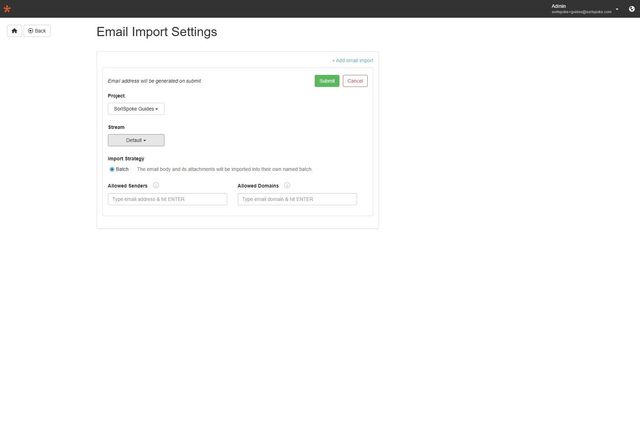640x441 pixels.
Task: Focus the Allowed Senders email input
Action: click(167, 199)
